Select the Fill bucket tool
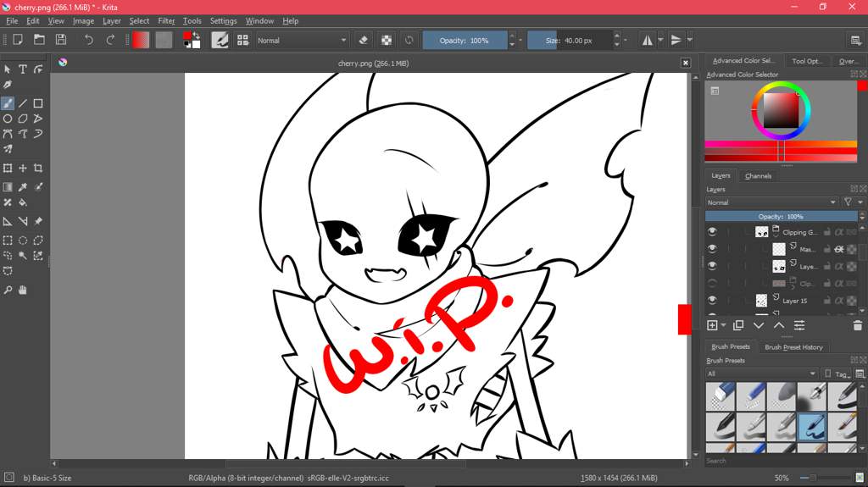The height and width of the screenshot is (487, 868). pos(23,202)
